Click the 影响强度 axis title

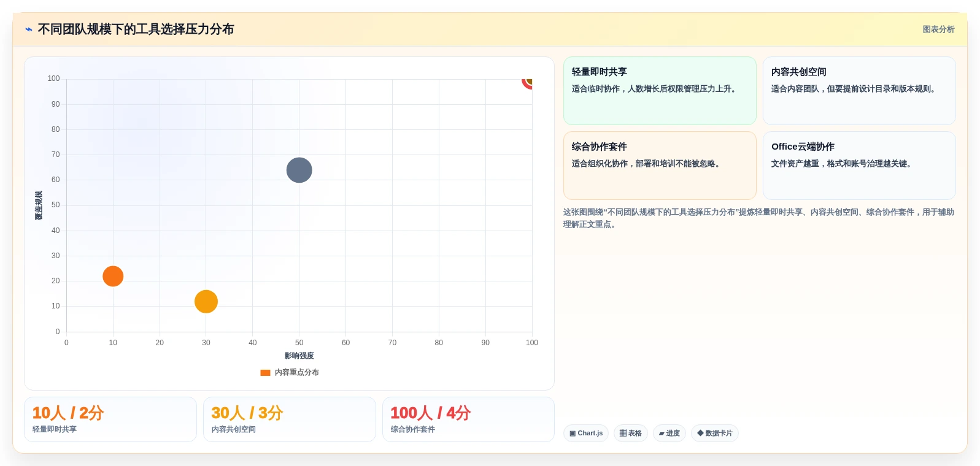coord(299,356)
